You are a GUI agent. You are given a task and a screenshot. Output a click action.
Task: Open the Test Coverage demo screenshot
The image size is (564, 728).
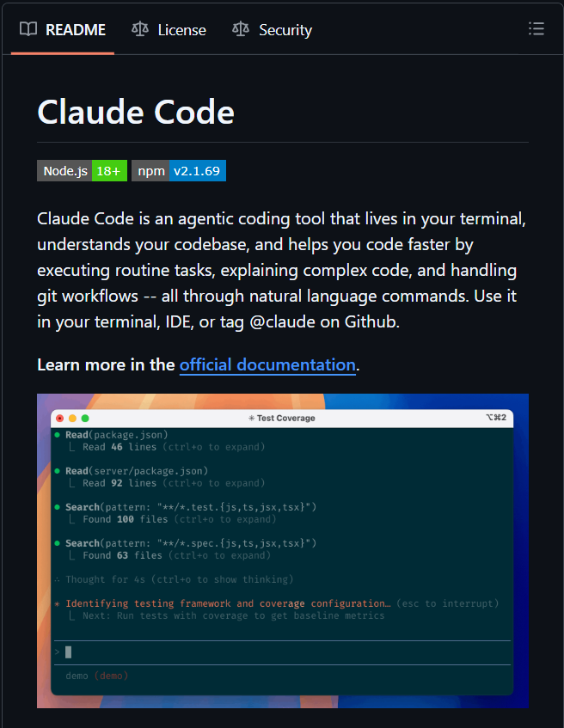[283, 551]
